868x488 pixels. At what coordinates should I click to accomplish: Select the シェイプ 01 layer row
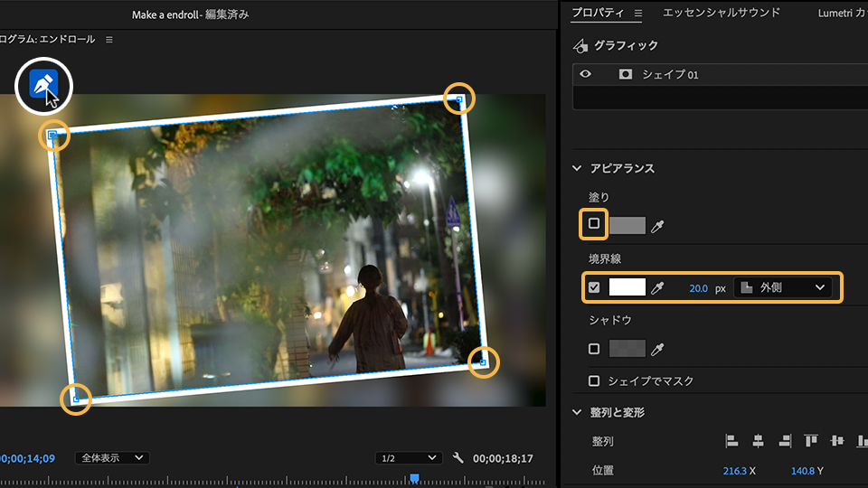click(x=720, y=74)
